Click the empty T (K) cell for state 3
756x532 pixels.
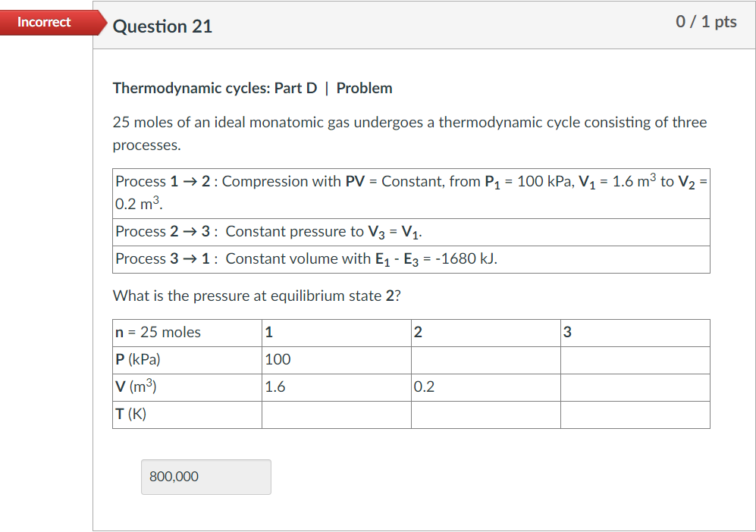pos(635,415)
